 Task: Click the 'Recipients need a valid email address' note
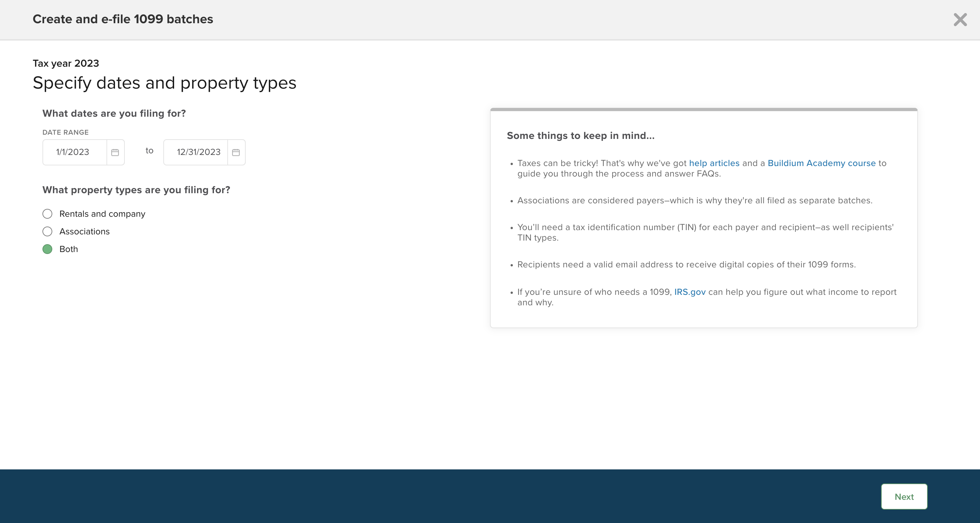[x=686, y=264]
